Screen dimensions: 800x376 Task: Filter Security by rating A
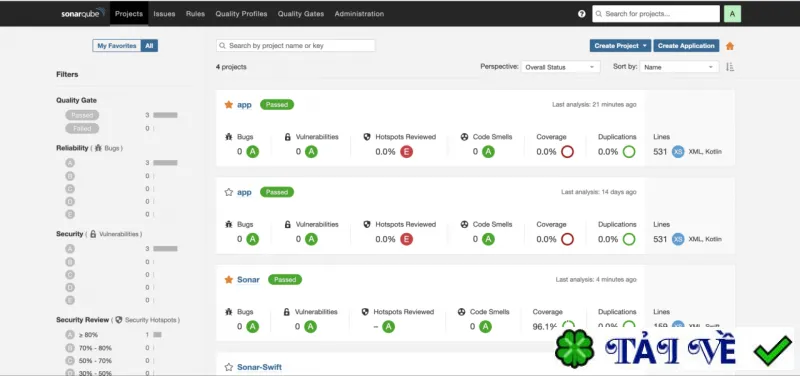tap(70, 249)
